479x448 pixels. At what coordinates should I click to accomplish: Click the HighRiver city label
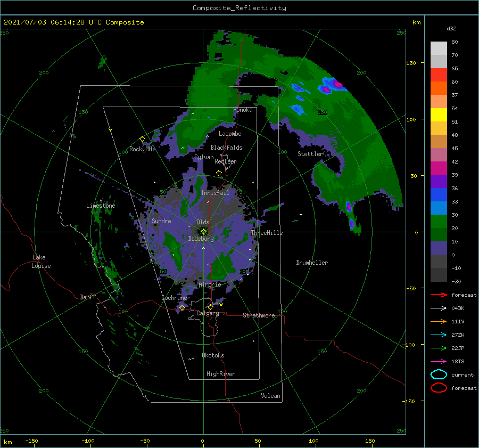click(221, 374)
